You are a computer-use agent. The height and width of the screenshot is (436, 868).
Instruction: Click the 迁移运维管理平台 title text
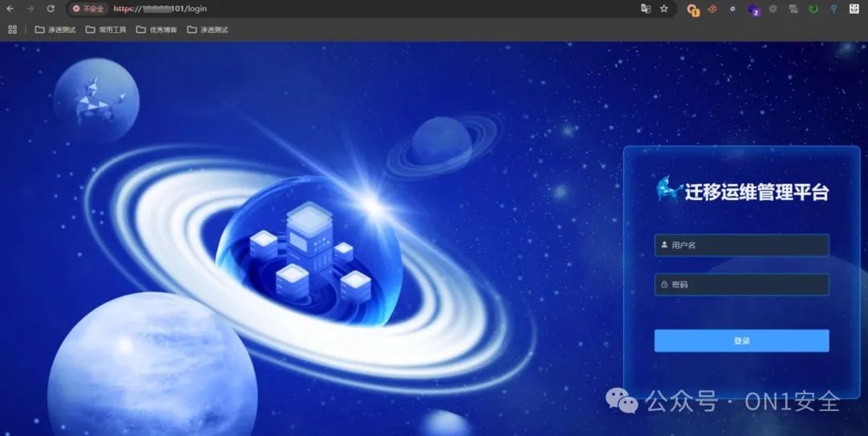click(757, 192)
